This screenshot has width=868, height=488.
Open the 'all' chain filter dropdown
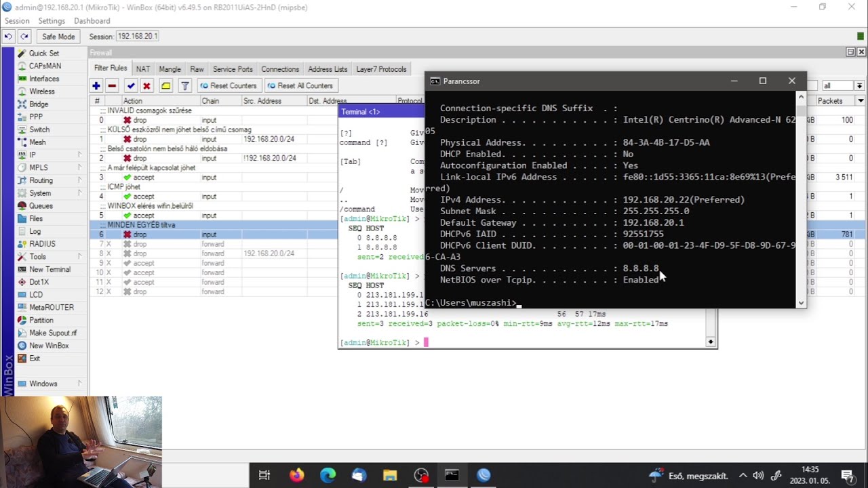click(x=859, y=86)
